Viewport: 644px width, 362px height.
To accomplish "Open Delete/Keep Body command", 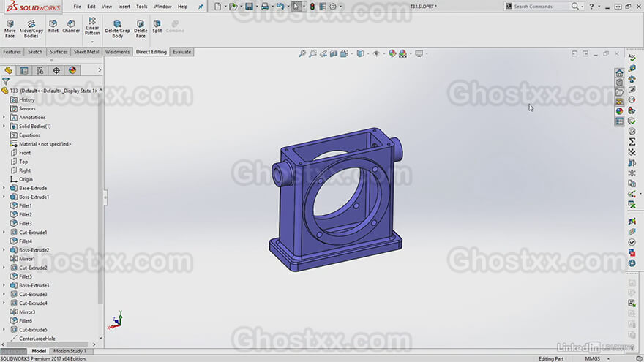I will (x=118, y=29).
